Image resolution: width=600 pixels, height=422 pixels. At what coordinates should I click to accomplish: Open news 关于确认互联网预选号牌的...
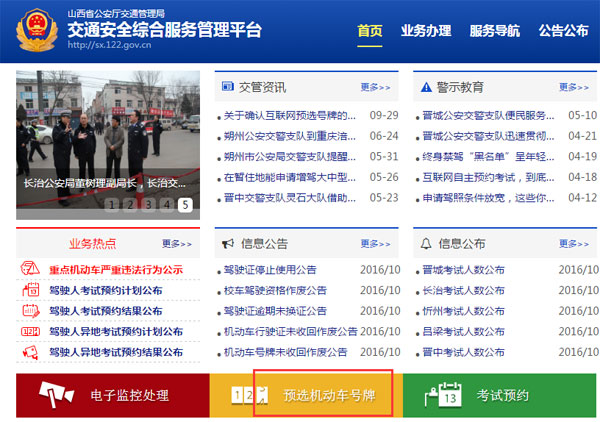coord(290,115)
